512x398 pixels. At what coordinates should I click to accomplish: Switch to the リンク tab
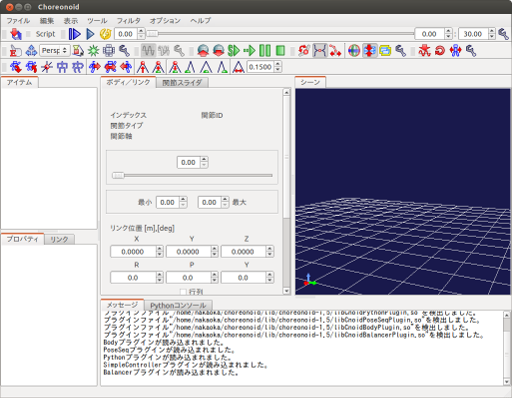coord(59,239)
